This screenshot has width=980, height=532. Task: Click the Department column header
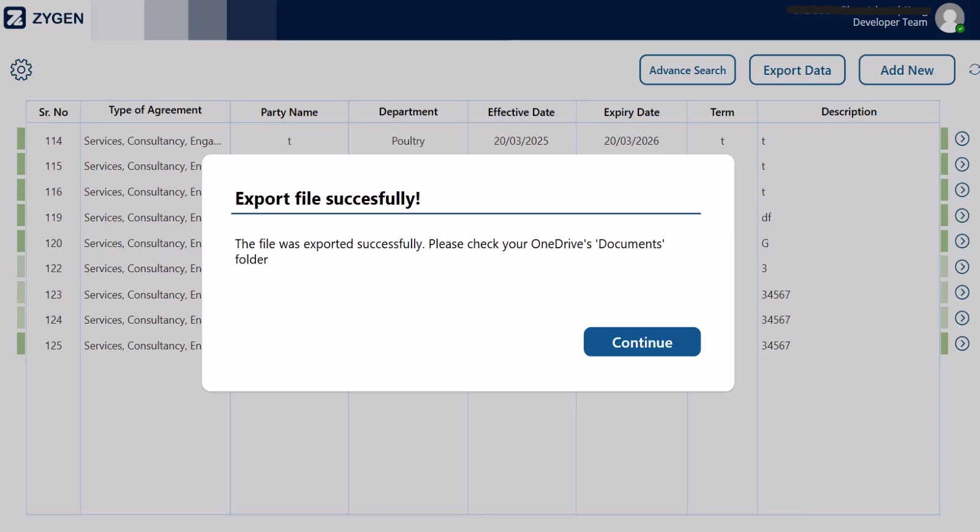pyautogui.click(x=408, y=112)
